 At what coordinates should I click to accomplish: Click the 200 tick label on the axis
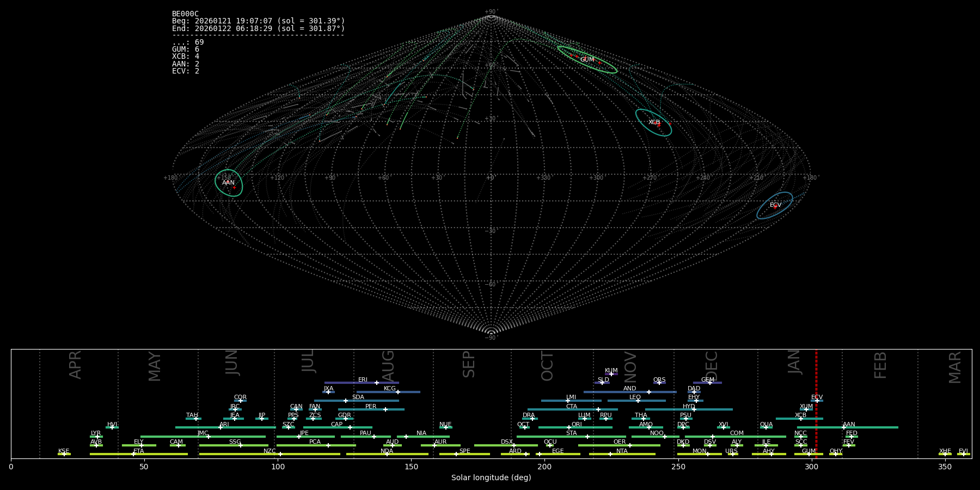pyautogui.click(x=544, y=467)
